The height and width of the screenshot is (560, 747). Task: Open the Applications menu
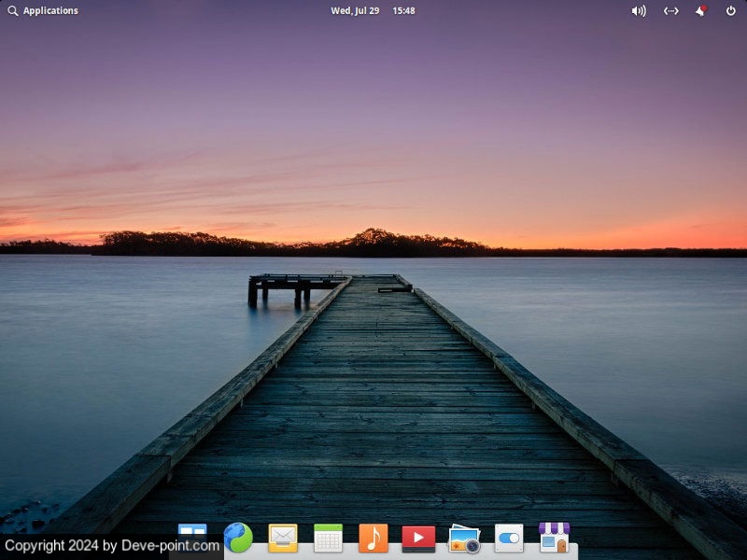pos(50,11)
